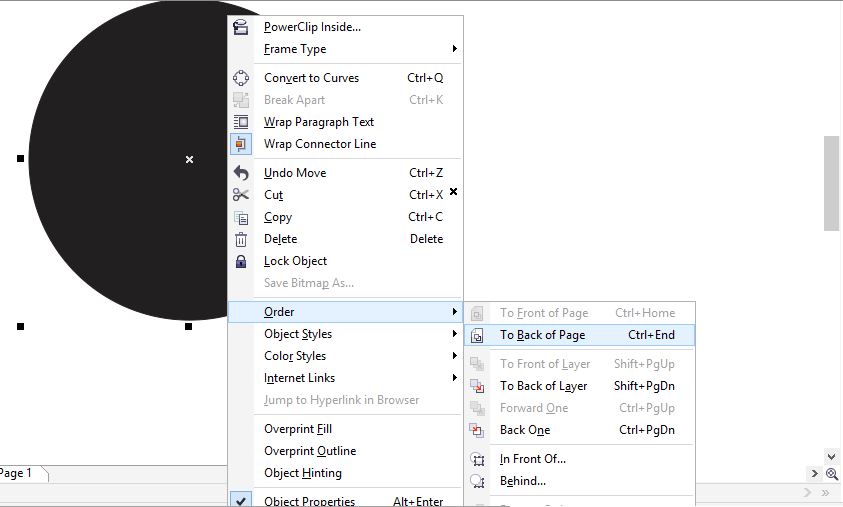Select Back One in Order submenu
The height and width of the screenshot is (507, 843).
tap(580, 430)
